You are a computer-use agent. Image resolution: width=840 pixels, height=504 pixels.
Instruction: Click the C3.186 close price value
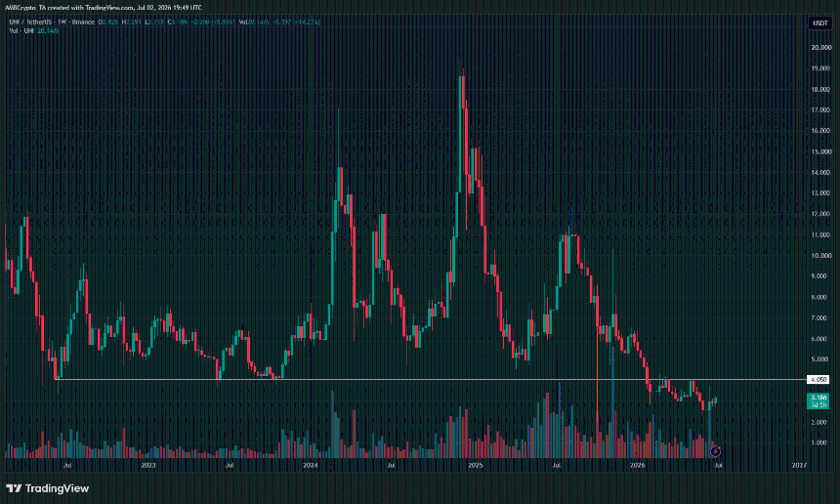178,21
